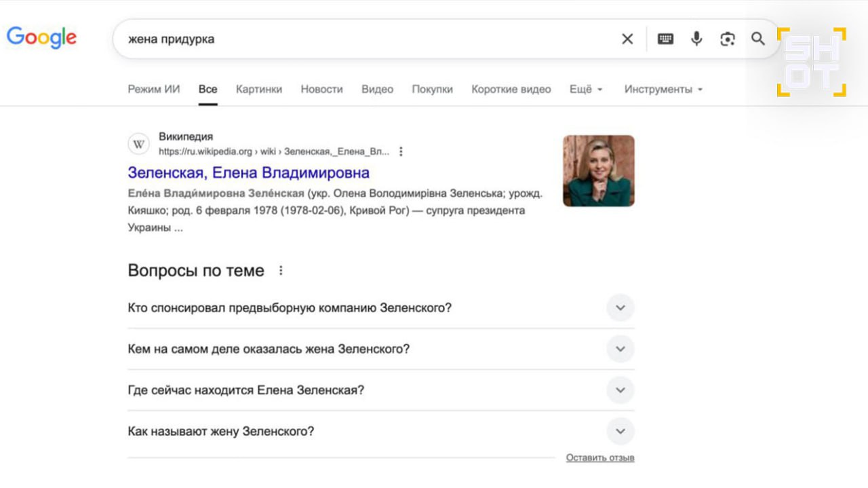Expand question 'Кто спонсировал предвыборную компанию Зеленского?'
Screen dimensions: 868x488
(x=620, y=308)
